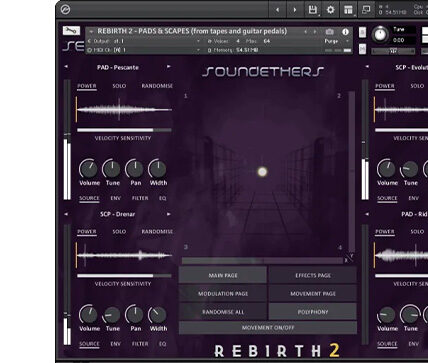This screenshot has width=428, height=363.
Task: Click MOVEMENT ON/OFF button
Action: click(268, 328)
